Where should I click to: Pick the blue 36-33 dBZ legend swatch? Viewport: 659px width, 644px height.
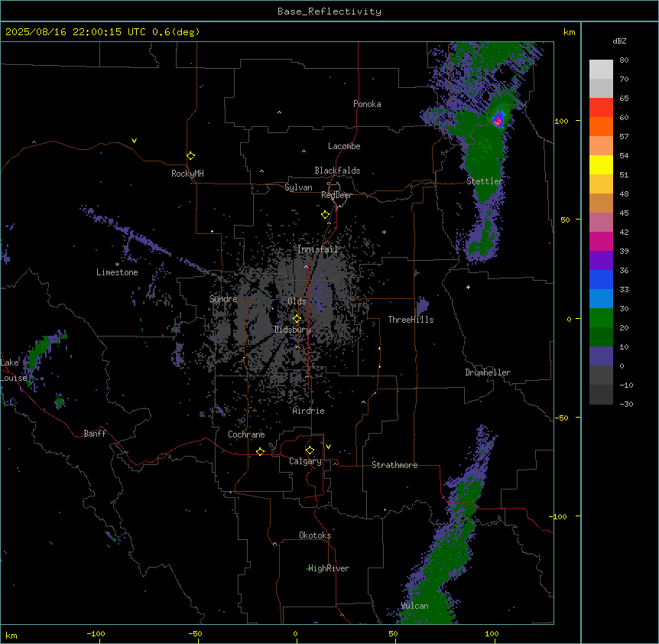tap(601, 279)
